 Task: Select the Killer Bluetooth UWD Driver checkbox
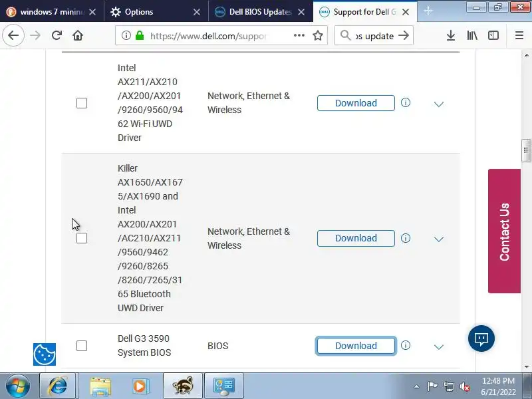[82, 238]
